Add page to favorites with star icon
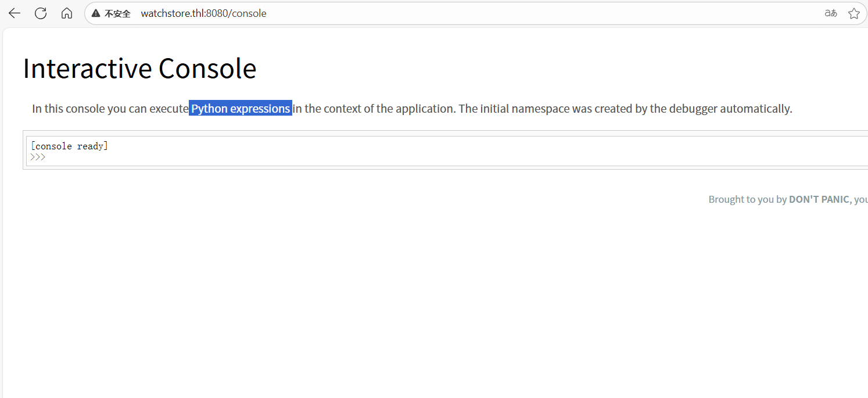 (x=853, y=13)
